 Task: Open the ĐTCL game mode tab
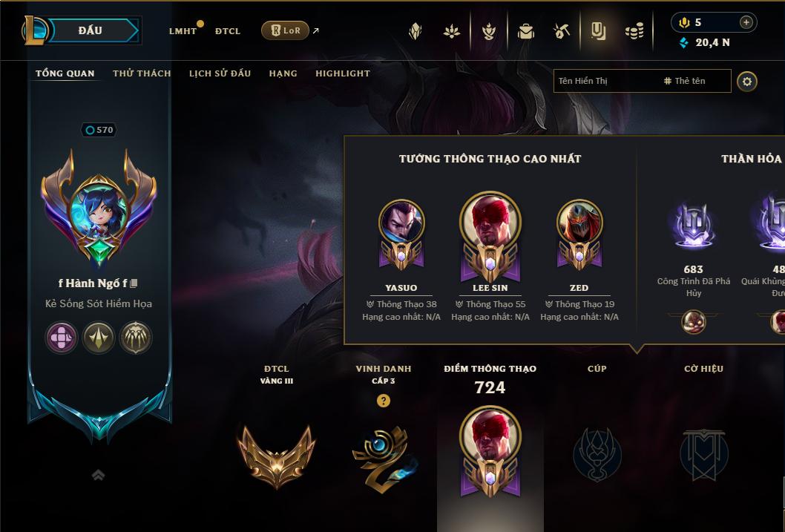tap(228, 31)
